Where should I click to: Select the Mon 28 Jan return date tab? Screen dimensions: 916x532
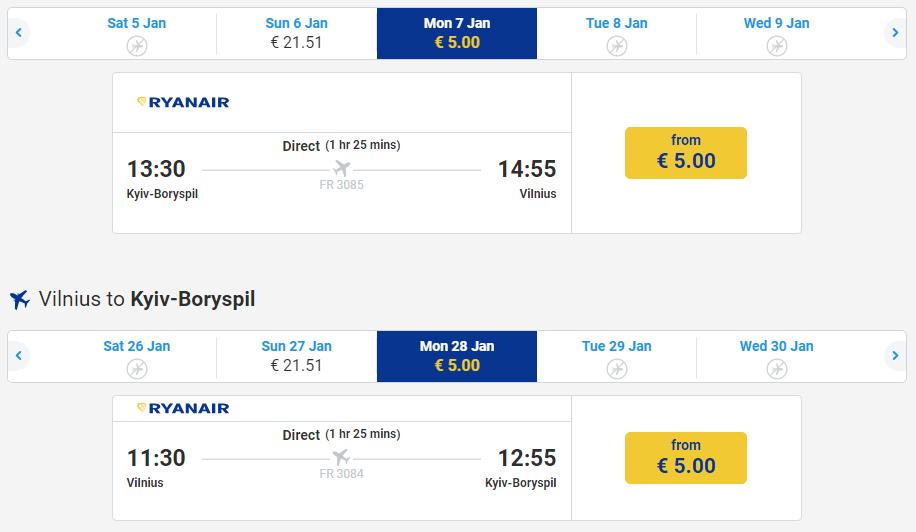pyautogui.click(x=457, y=356)
